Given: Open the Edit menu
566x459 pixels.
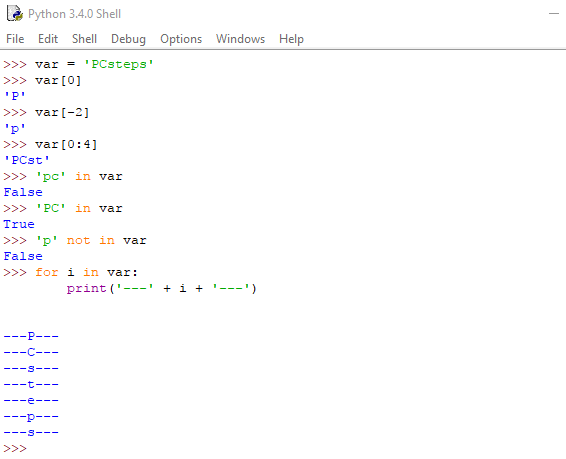Looking at the screenshot, I should pyautogui.click(x=48, y=39).
